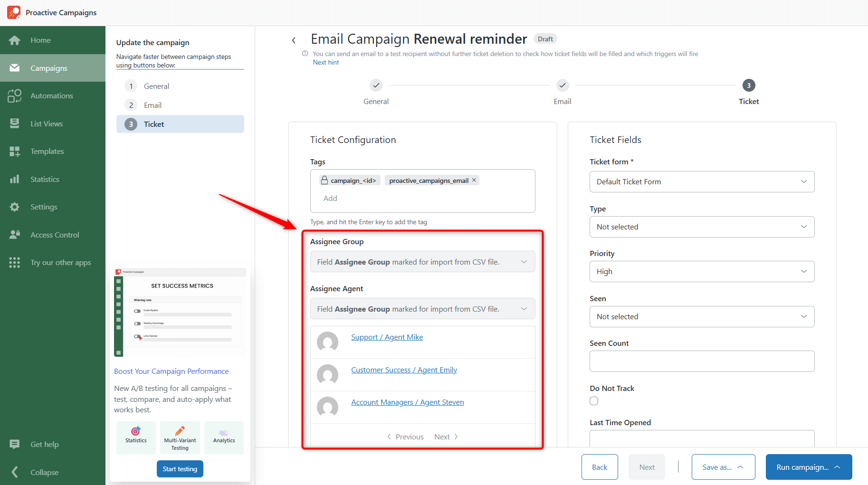
Task: Expand the Assignee Group dropdown
Action: [422, 261]
